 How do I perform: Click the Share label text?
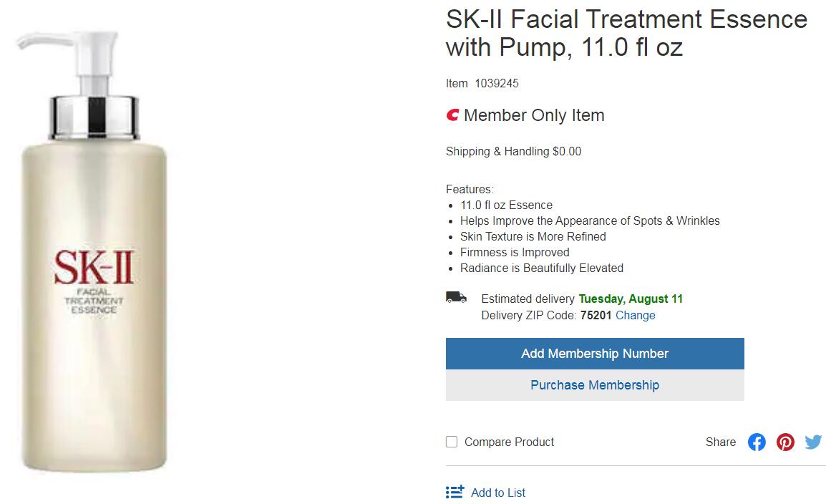[x=720, y=442]
